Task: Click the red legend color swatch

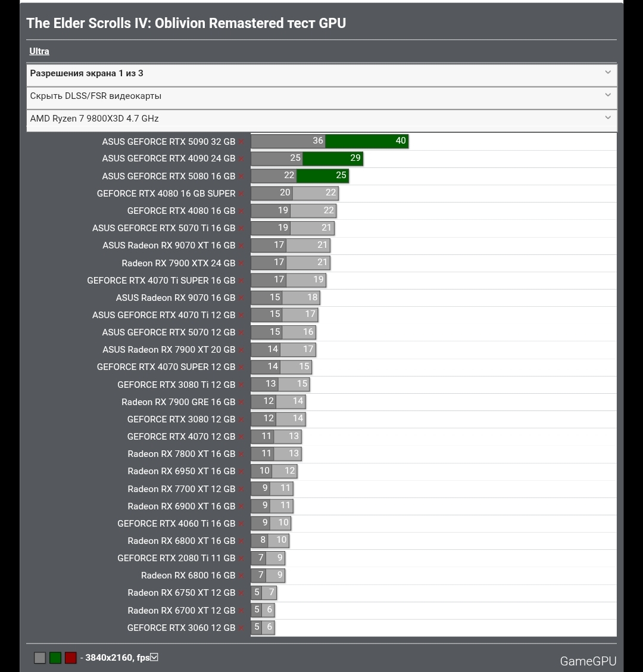Action: click(71, 658)
